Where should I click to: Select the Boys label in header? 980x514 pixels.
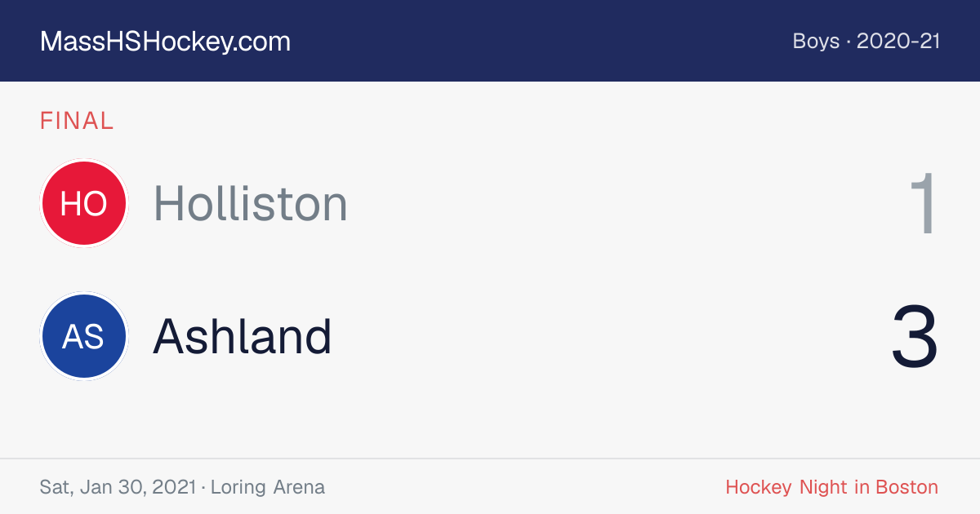pos(816,42)
